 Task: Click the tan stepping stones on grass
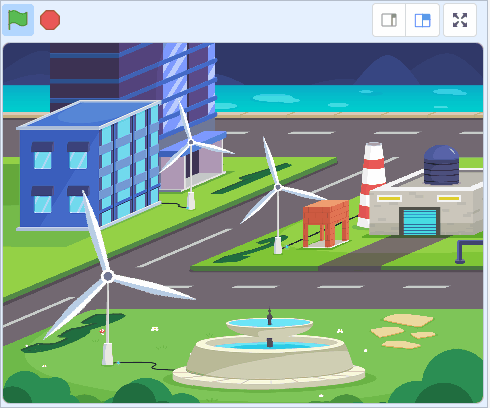click(x=403, y=331)
